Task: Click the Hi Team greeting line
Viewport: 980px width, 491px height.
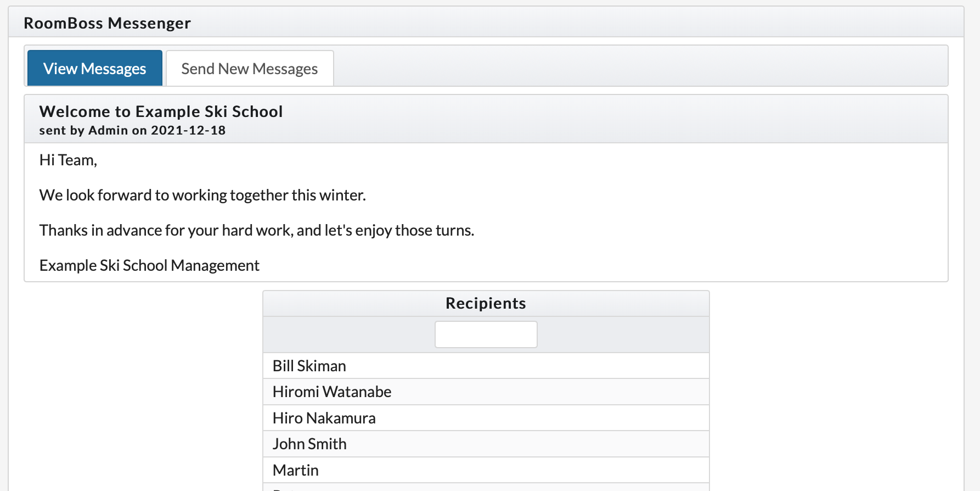Action: 68,160
